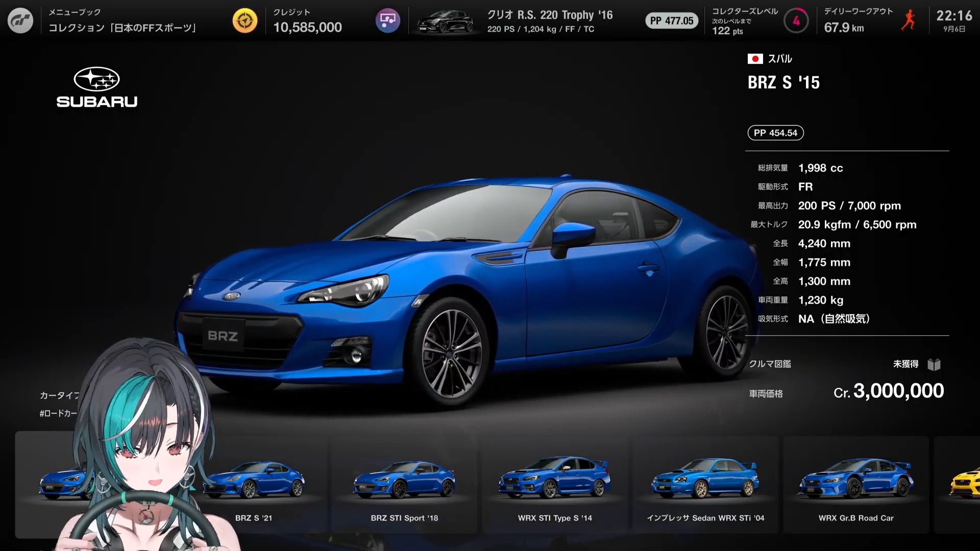This screenshot has width=980, height=551.
Task: Click the 122 pts next level text
Action: click(727, 31)
